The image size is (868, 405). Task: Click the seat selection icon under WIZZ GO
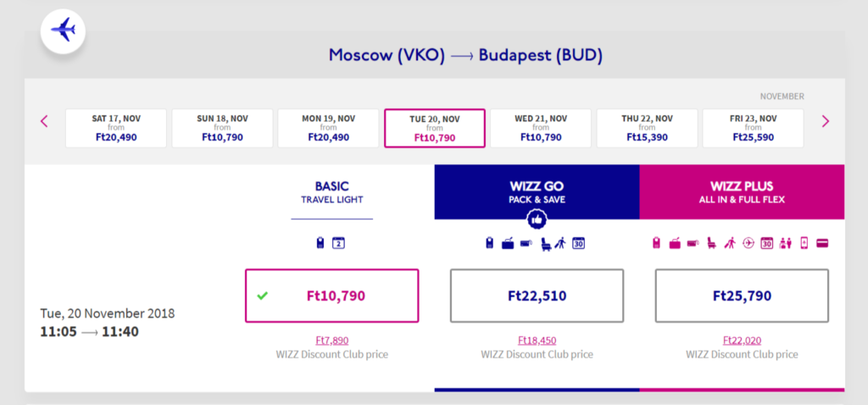pos(546,244)
